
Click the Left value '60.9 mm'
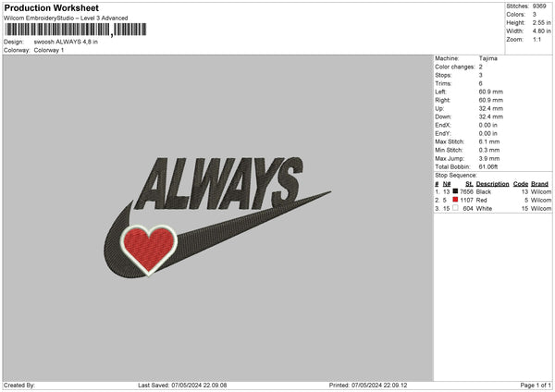[x=490, y=92]
